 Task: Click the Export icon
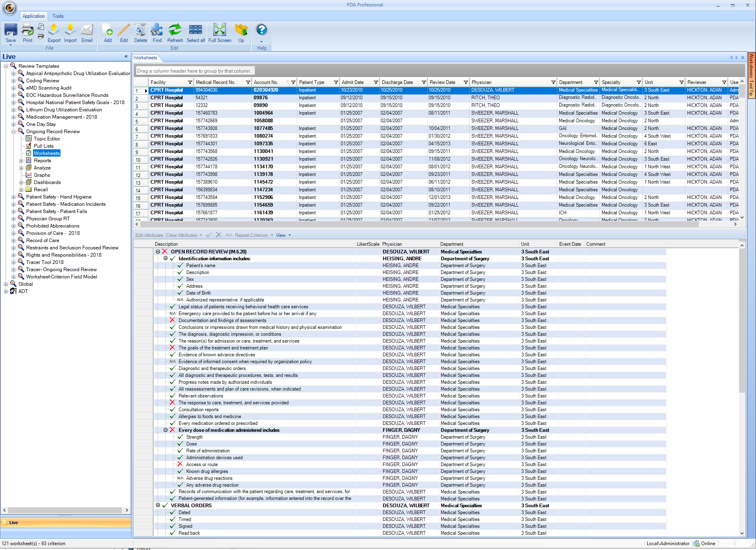pyautogui.click(x=54, y=33)
